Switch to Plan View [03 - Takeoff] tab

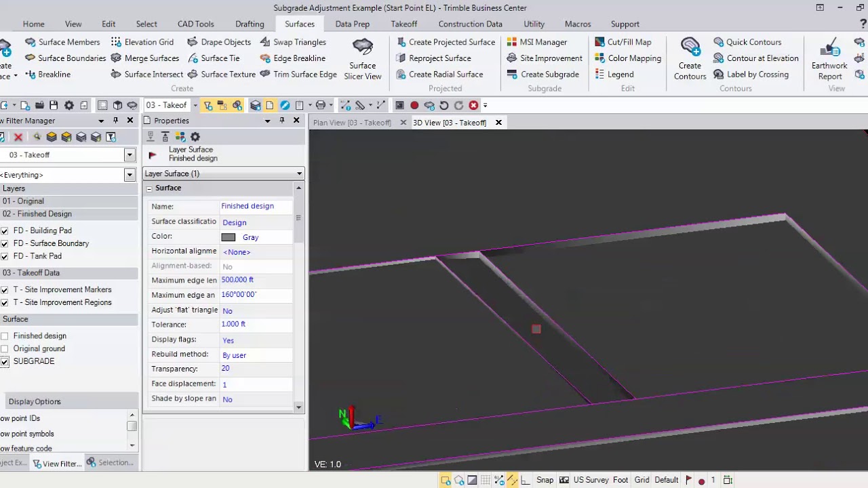(x=352, y=123)
